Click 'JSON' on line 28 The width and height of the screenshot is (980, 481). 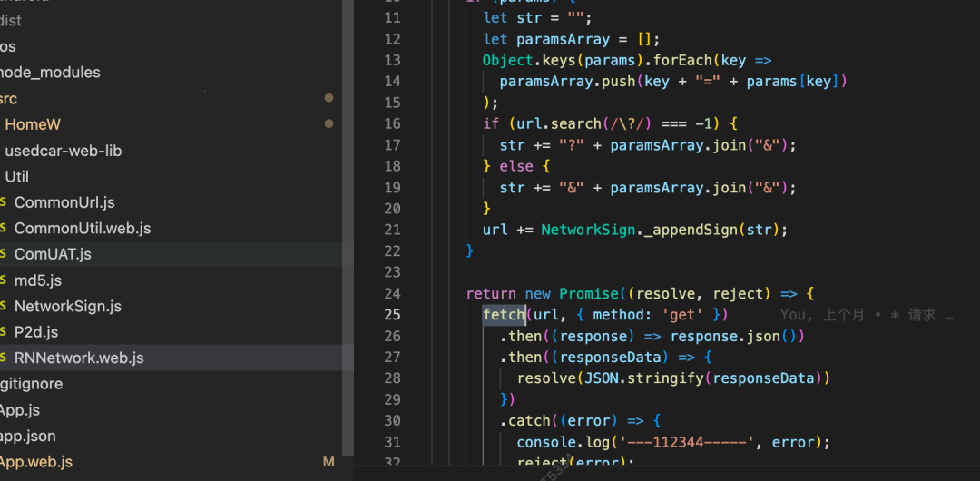(602, 378)
